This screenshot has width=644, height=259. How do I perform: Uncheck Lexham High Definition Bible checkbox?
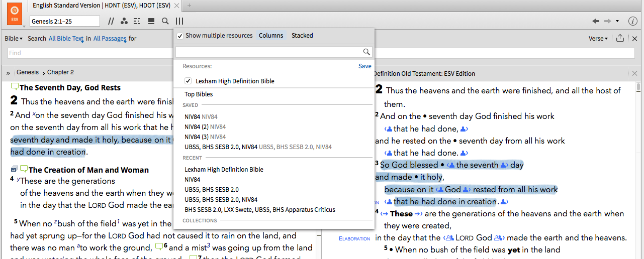(188, 81)
